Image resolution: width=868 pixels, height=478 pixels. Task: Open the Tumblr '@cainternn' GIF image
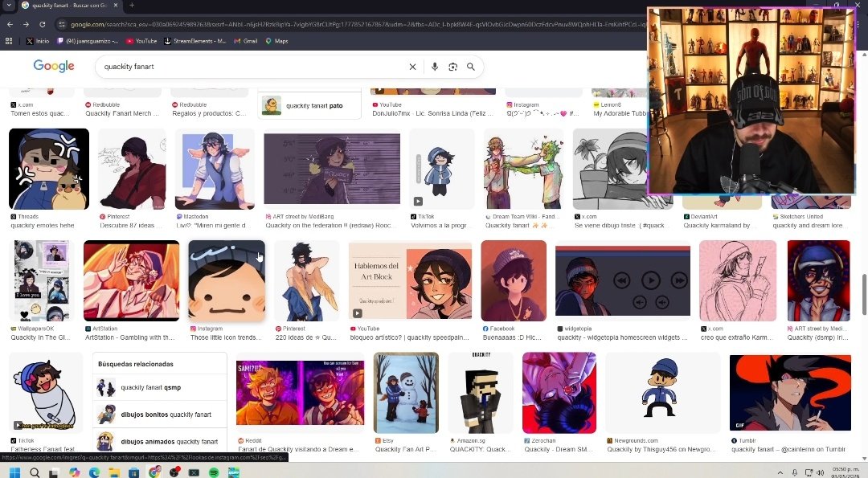[x=790, y=392]
